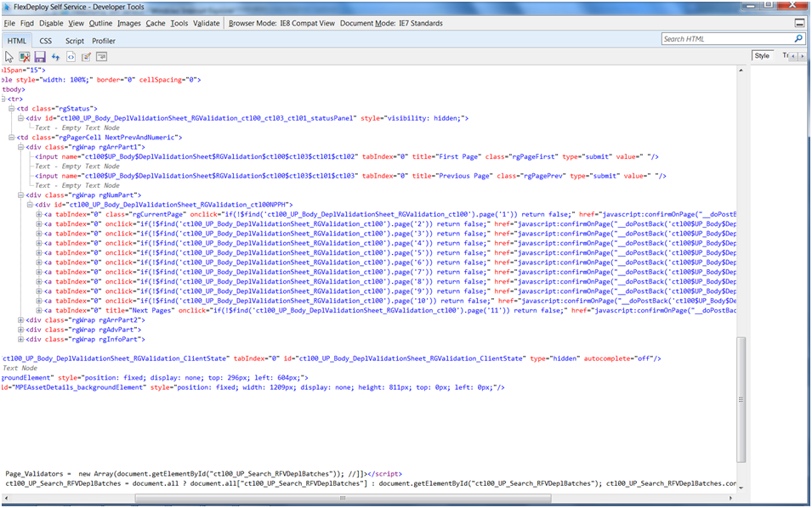Select the input row titled "Previous Page"
Image resolution: width=812 pixels, height=508 pixels.
350,176
